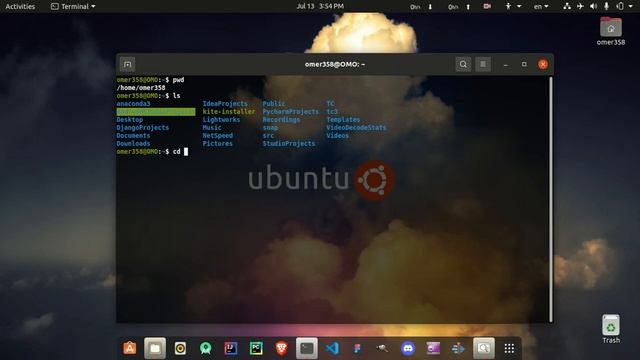640x360 pixels.
Task: Click the 'VideoDecodeStats' directory name
Action: tap(356, 128)
